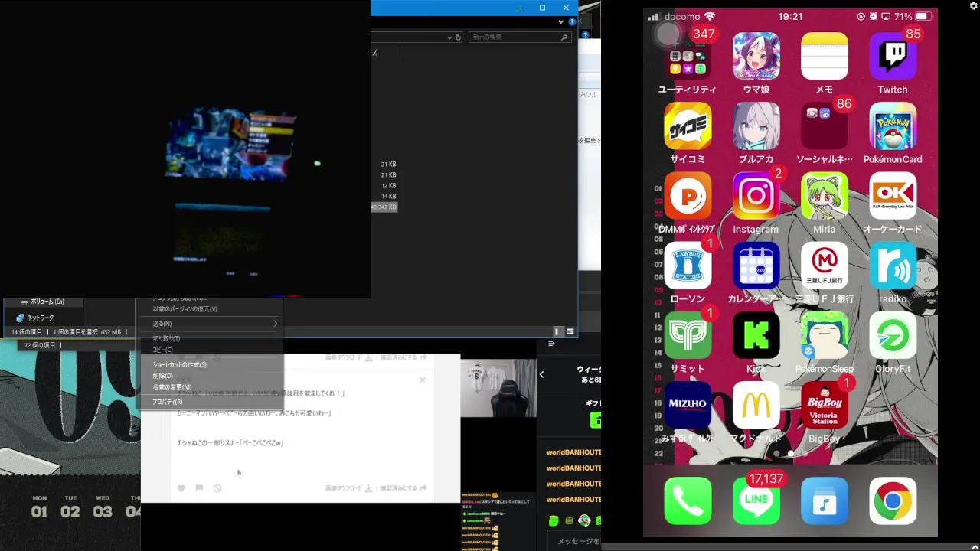Choose ショートカットの作成(S) in the context menu
This screenshot has width=980, height=551.
(x=179, y=364)
